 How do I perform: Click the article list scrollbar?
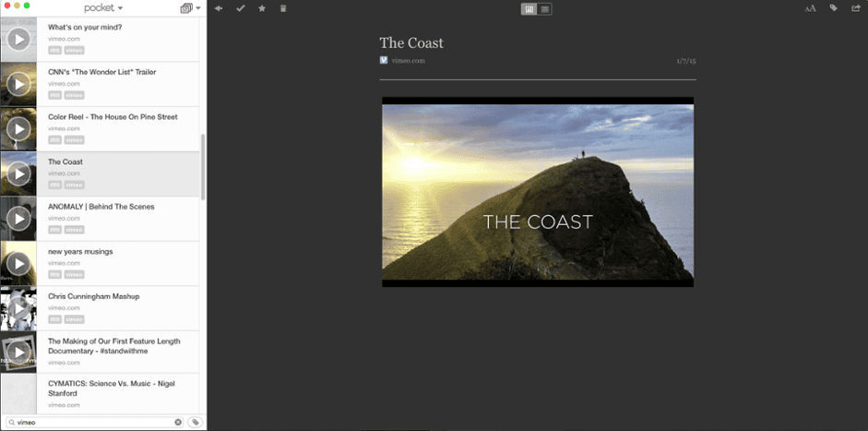[203, 167]
